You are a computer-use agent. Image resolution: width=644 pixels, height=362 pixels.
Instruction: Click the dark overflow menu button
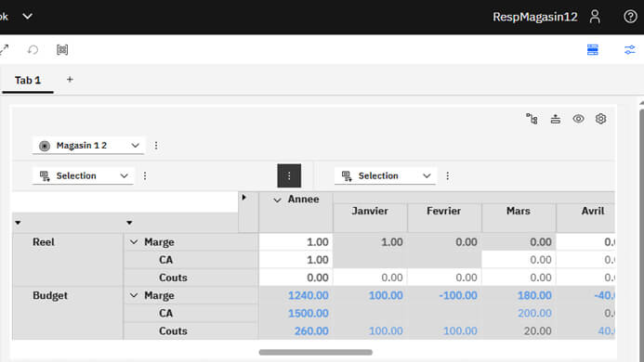tap(289, 176)
